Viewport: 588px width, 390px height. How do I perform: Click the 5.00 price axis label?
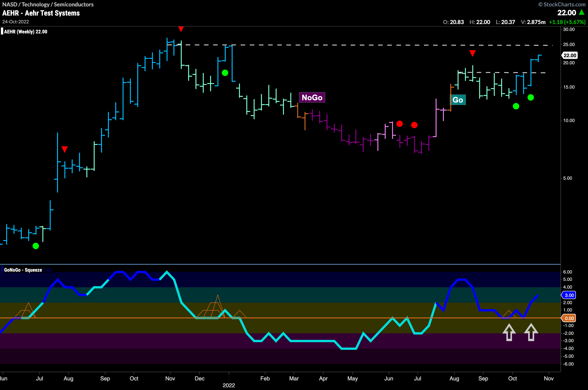tap(568, 178)
